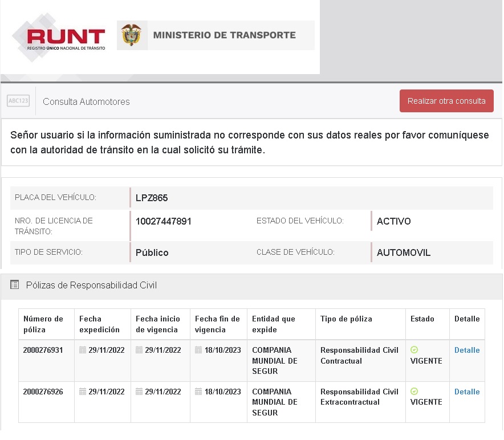Click green VIGENTE check icon for policy 2000276926

[x=414, y=392]
